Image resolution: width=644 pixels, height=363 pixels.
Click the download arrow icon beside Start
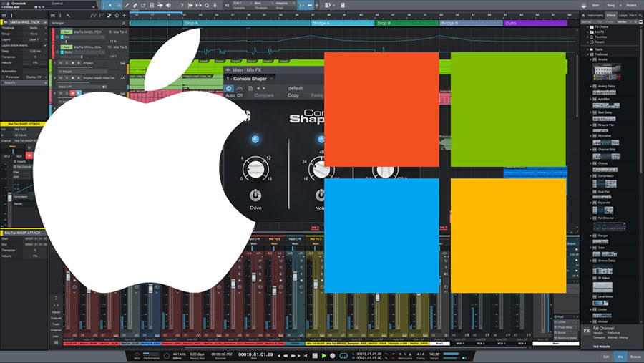tap(584, 5)
